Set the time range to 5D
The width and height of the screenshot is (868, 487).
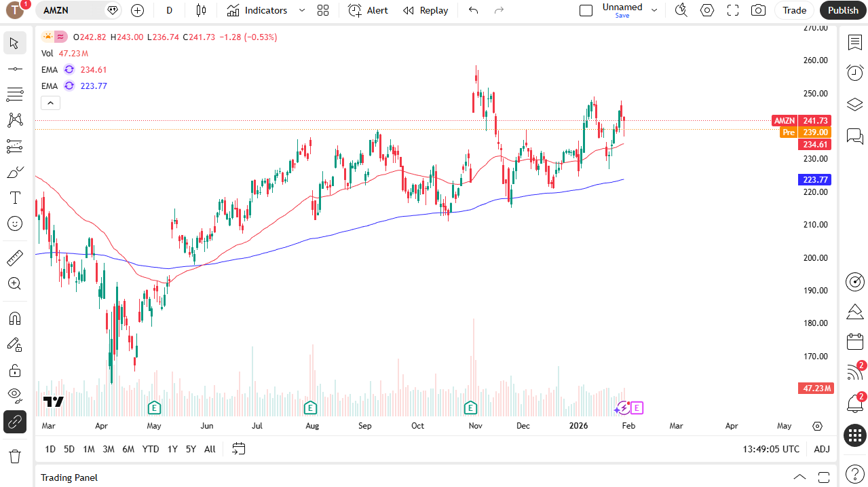[69, 449]
